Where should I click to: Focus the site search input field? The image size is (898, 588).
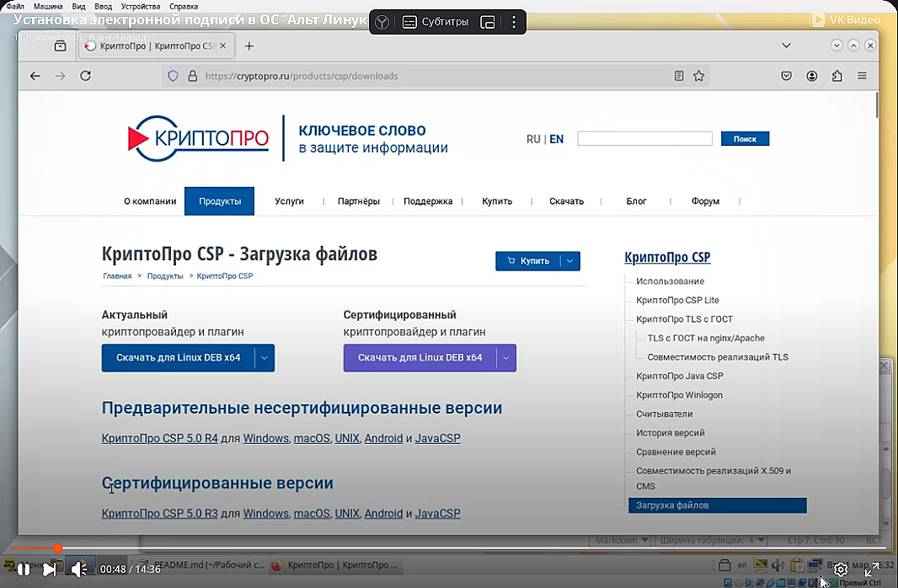coord(645,138)
